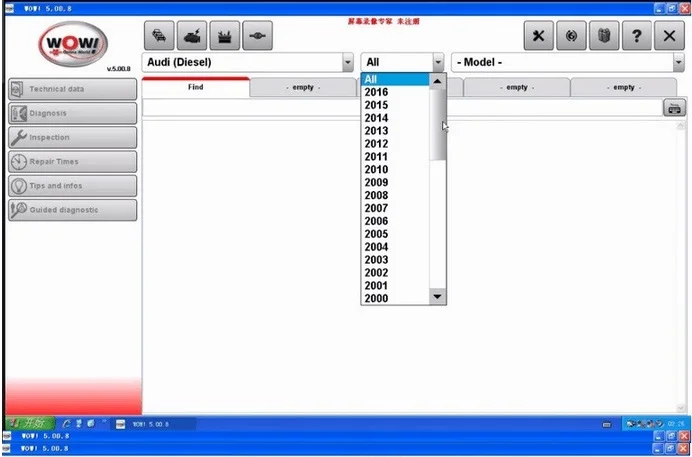Expand the Audi (Diesel) make dropdown
The width and height of the screenshot is (692, 457).
point(348,63)
